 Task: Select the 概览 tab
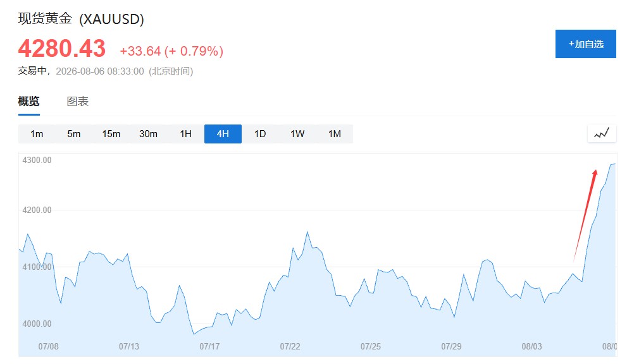coord(29,102)
